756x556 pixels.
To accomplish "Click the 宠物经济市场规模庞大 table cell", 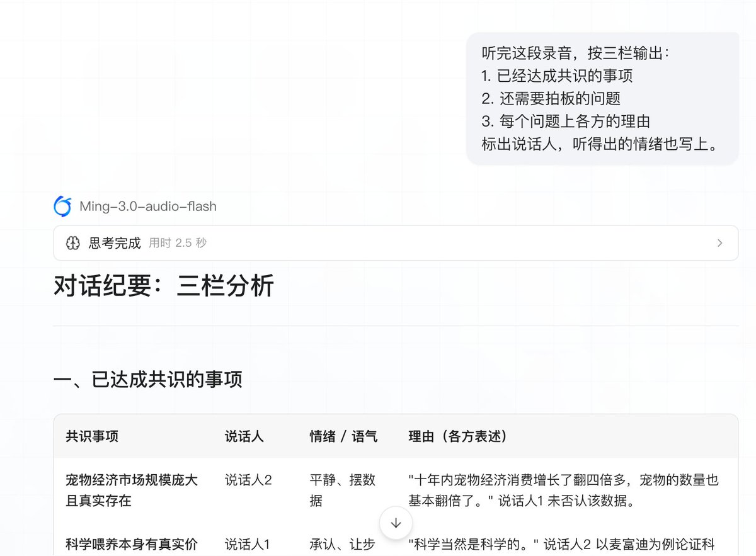I will pyautogui.click(x=132, y=491).
